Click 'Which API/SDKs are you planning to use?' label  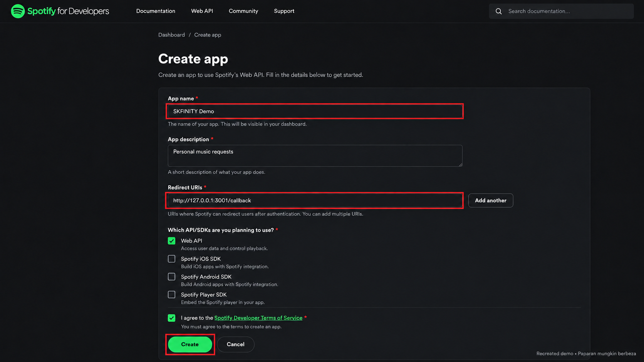point(221,230)
